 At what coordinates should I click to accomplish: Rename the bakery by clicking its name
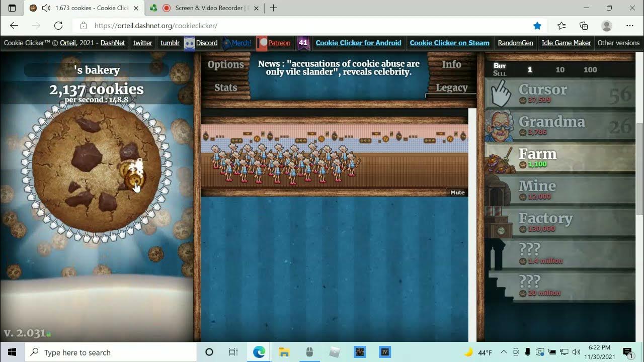point(97,70)
